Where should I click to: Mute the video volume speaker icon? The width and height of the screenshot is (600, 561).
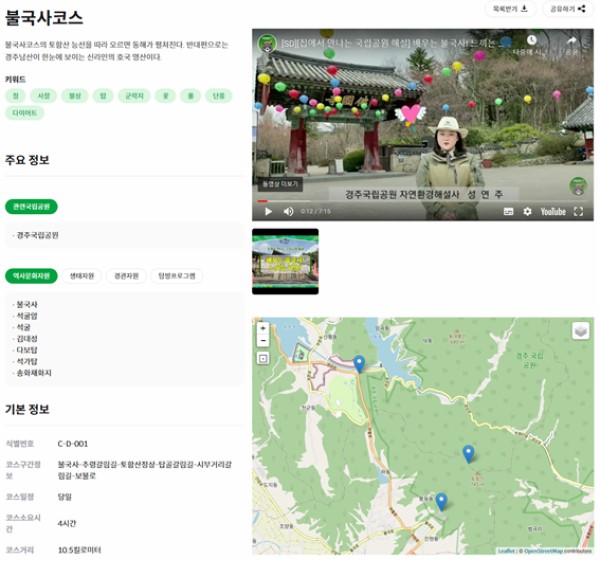289,211
